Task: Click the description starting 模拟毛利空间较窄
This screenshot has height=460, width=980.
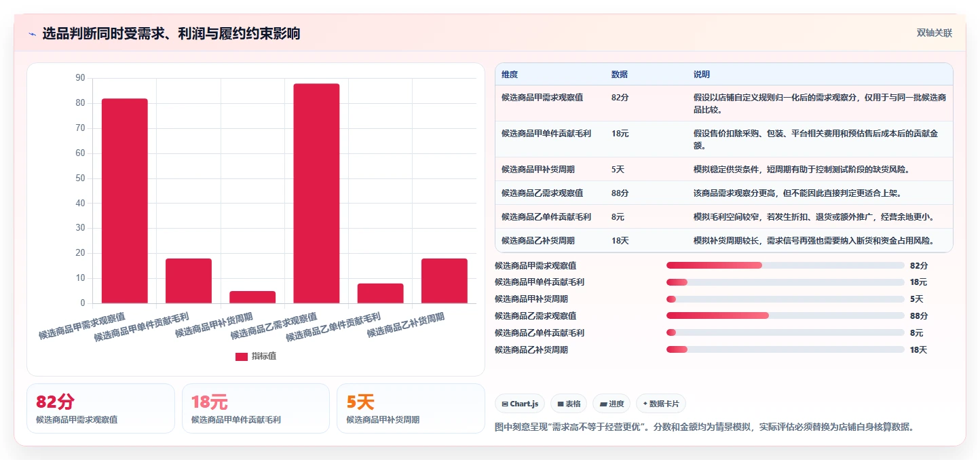Action: click(x=814, y=217)
